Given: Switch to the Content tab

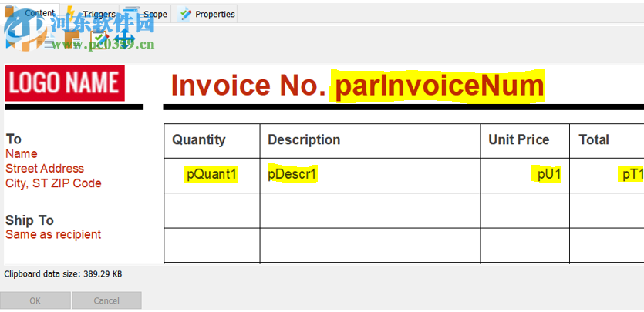Looking at the screenshot, I should pyautogui.click(x=29, y=14).
